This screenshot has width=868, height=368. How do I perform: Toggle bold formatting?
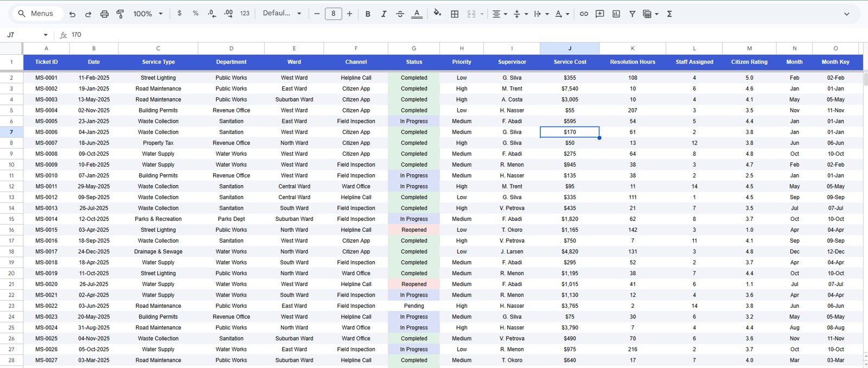tap(368, 14)
